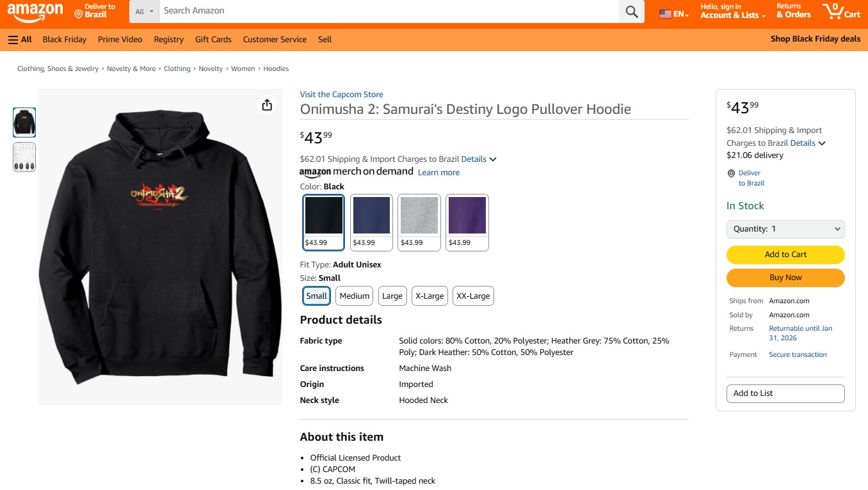Click the deliver location icon in buy box
The width and height of the screenshot is (868, 490).
[731, 173]
